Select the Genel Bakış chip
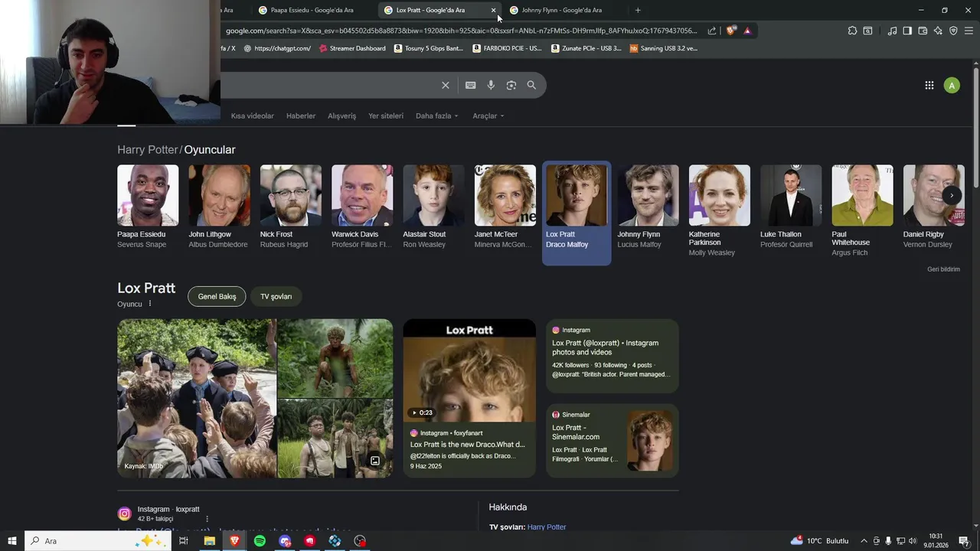 (x=217, y=296)
